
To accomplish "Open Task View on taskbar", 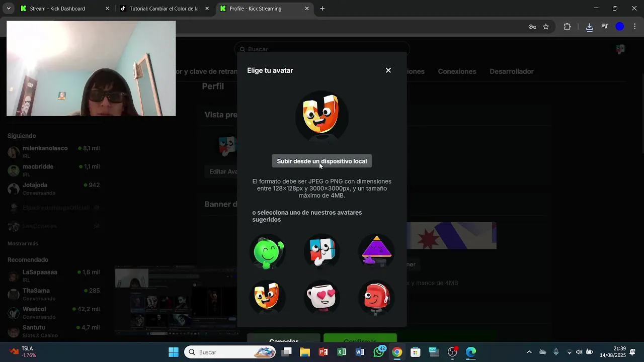I will click(287, 352).
